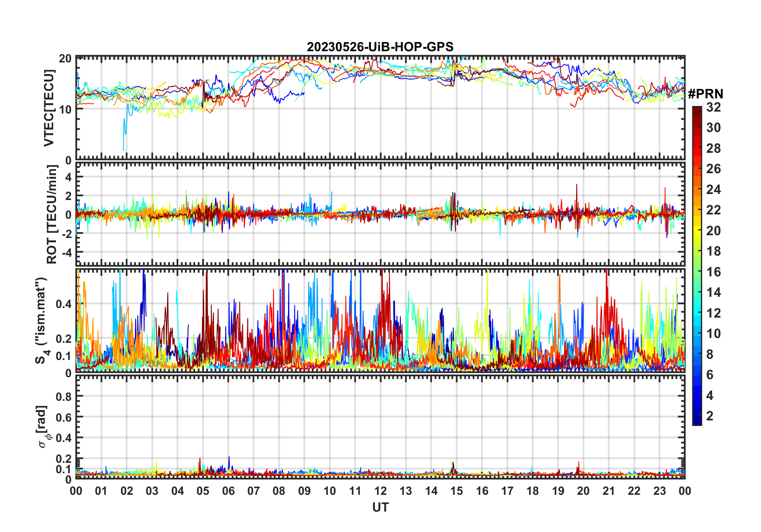761x532 pixels.
Task: Click the plot title 20230526-UiB-HOP-GPS
Action: pyautogui.click(x=380, y=47)
